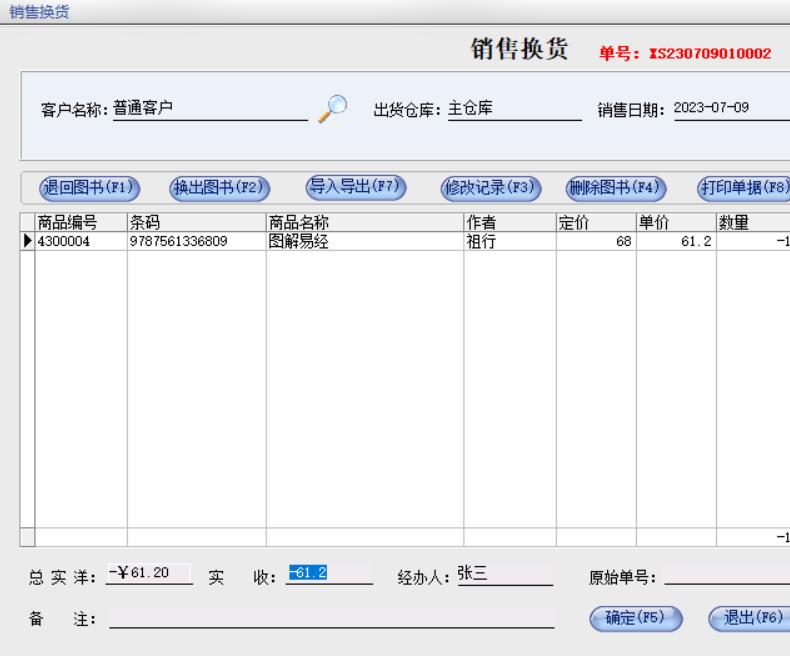790x656 pixels.
Task: Click the 商品编号 column header
Action: [x=81, y=222]
